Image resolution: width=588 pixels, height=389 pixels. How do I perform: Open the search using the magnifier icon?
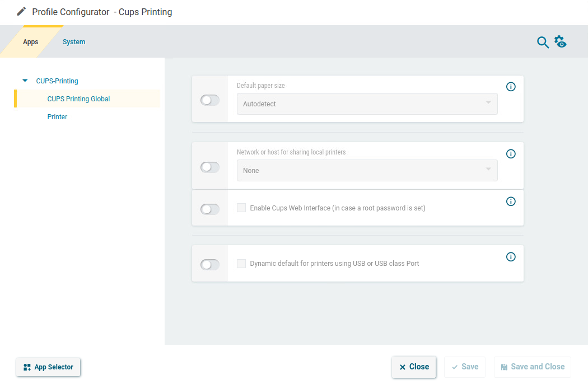coord(543,41)
